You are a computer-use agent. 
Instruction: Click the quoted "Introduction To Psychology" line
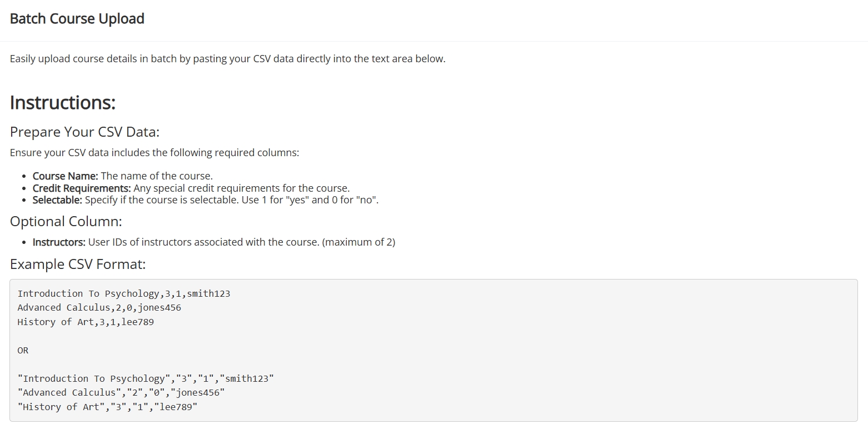click(x=146, y=378)
